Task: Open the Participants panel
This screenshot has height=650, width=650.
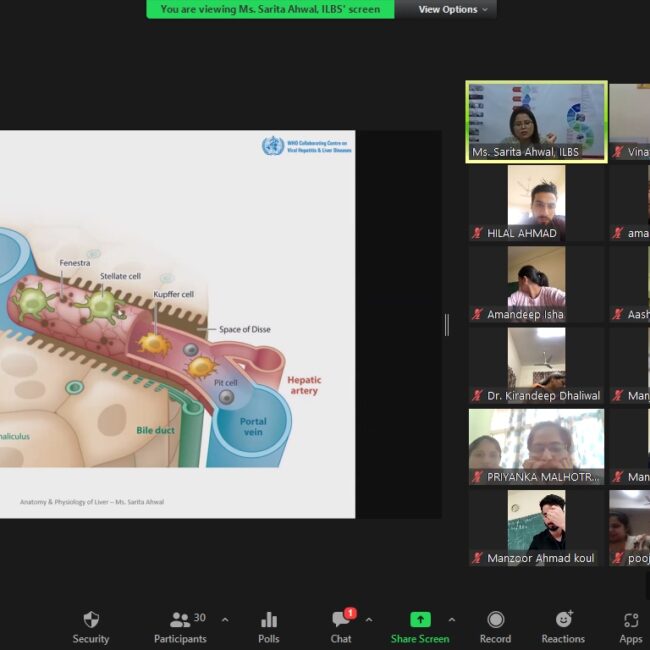Action: 180,620
